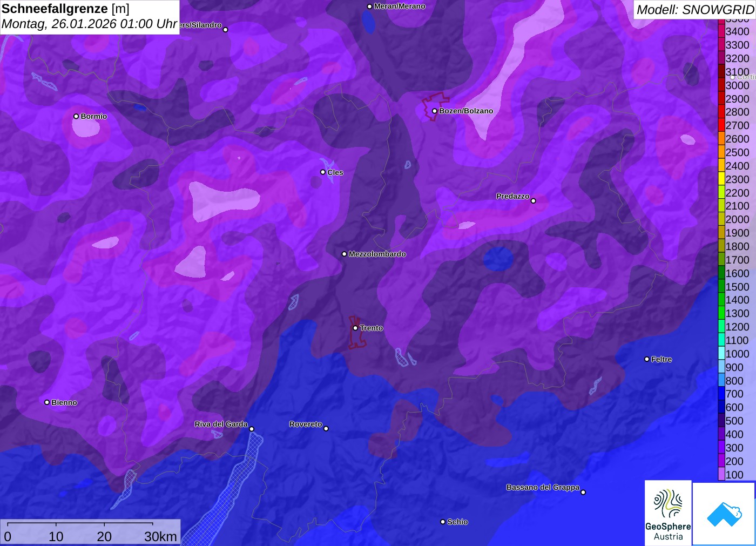Click the '10' scale bar label
756x546 pixels.
click(x=56, y=537)
